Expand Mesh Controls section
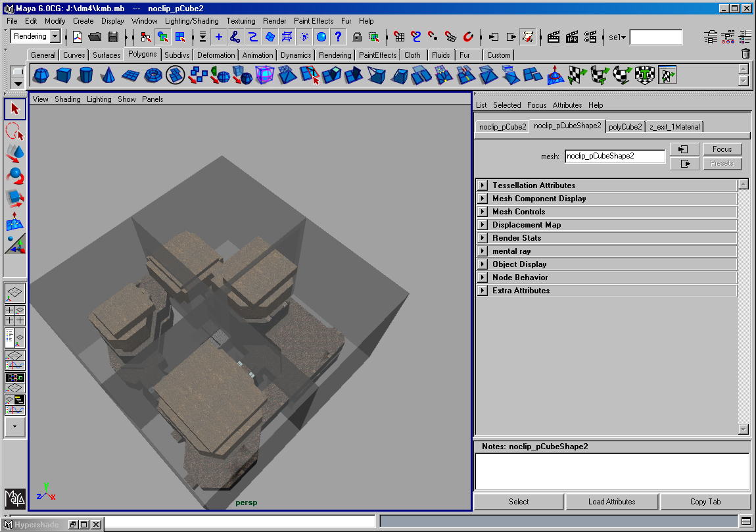The image size is (756, 532). (482, 211)
